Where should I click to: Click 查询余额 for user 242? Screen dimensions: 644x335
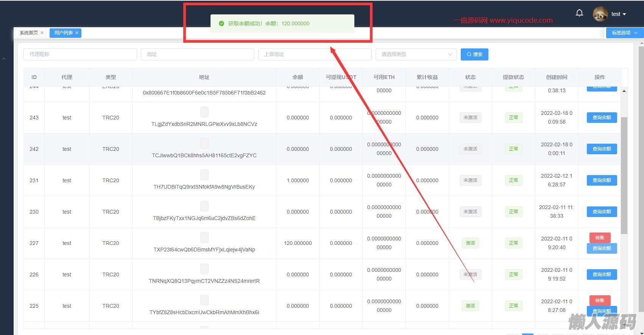click(602, 149)
